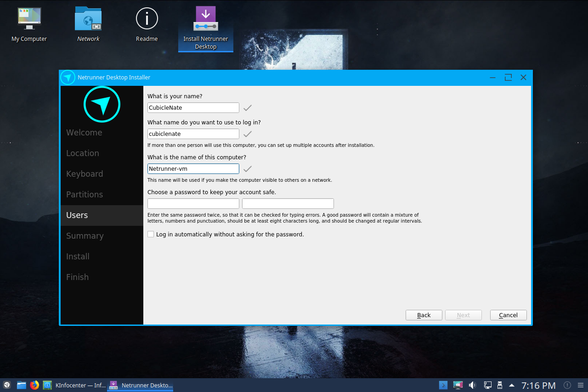Click the checkmark beside the cubiclenate login field
588x392 pixels.
(x=248, y=134)
